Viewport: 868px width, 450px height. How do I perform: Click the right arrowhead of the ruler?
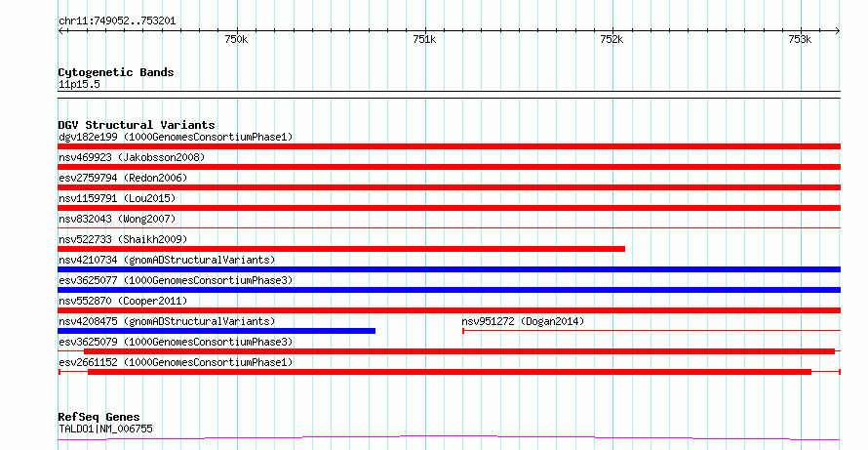(x=837, y=31)
